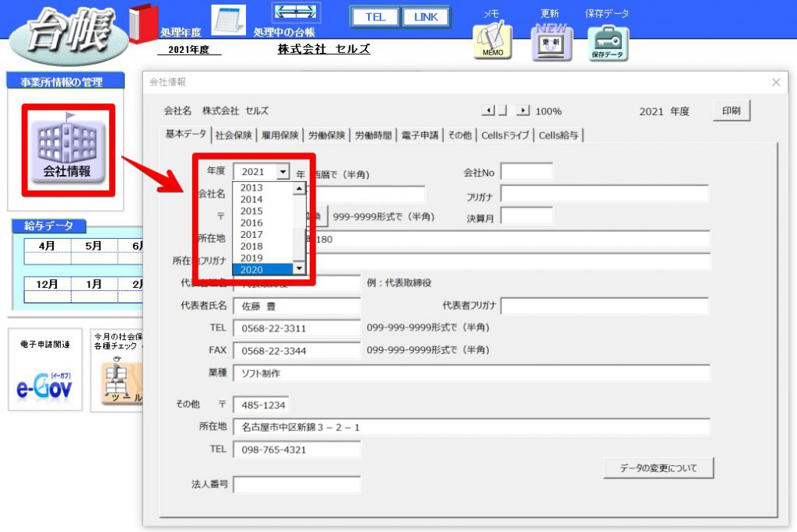The height and width of the screenshot is (532, 797).
Task: Click the red 台帳 binder icon
Action: pyautogui.click(x=144, y=23)
